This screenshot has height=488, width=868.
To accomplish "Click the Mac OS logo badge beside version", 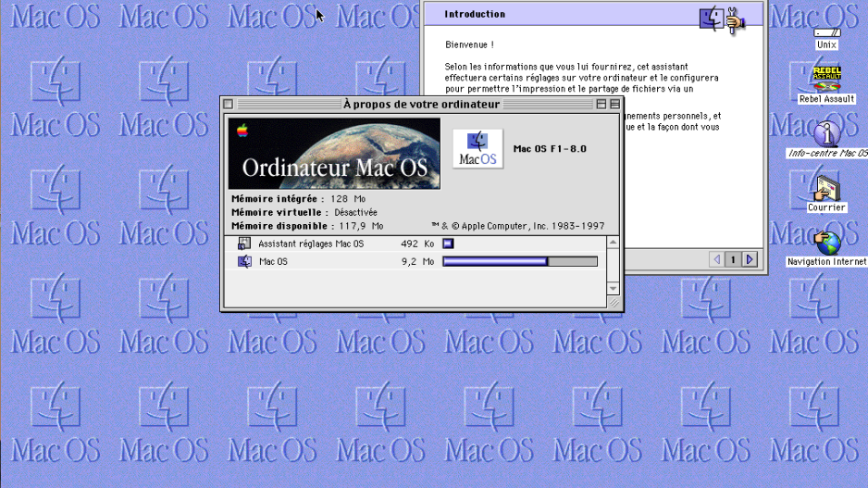I will tap(477, 148).
